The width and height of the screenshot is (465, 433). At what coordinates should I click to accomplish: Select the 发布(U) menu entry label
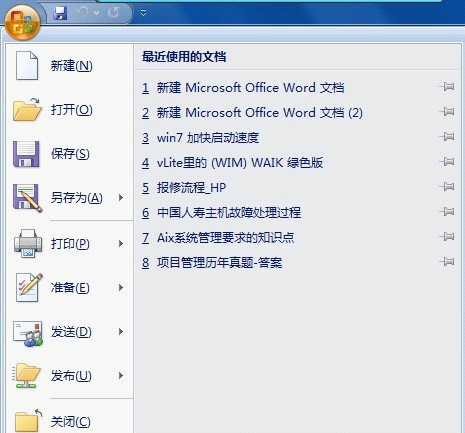(71, 376)
